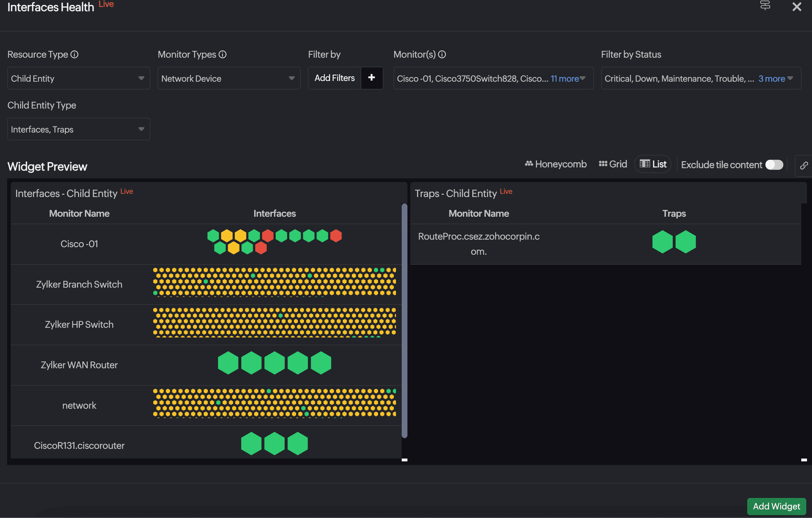Toggle the Exclude tile content switch

(774, 165)
